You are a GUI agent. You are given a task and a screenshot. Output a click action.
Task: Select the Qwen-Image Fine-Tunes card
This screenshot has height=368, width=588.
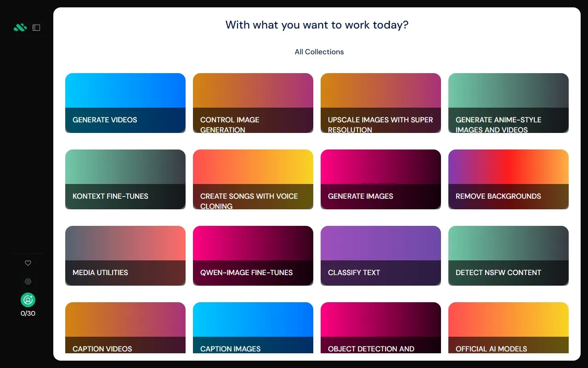pyautogui.click(x=253, y=256)
